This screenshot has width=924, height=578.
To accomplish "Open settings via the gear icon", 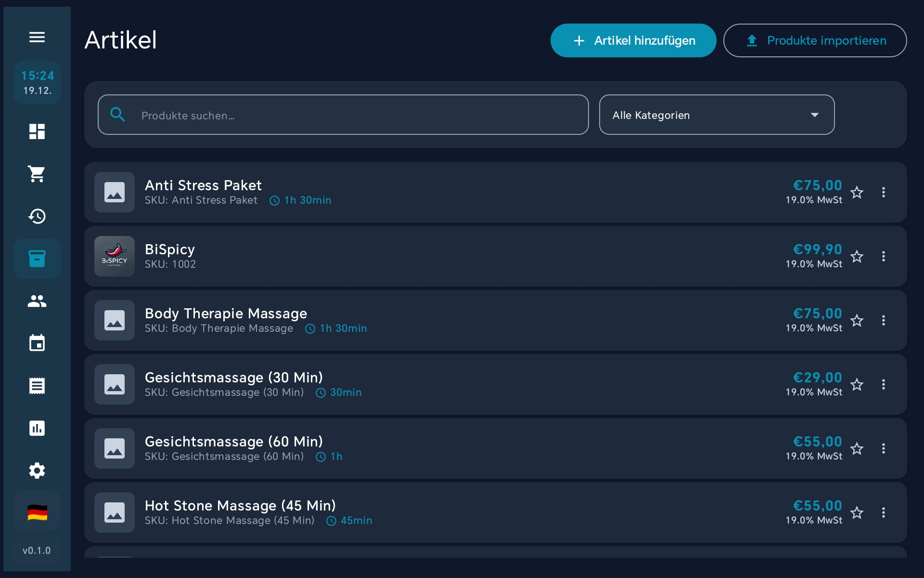I will 37,470.
